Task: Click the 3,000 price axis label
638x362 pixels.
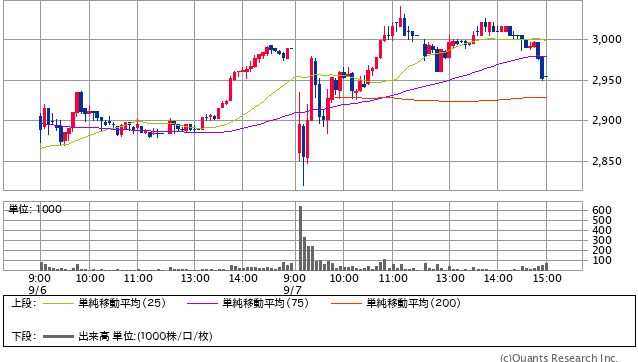Action: [607, 39]
